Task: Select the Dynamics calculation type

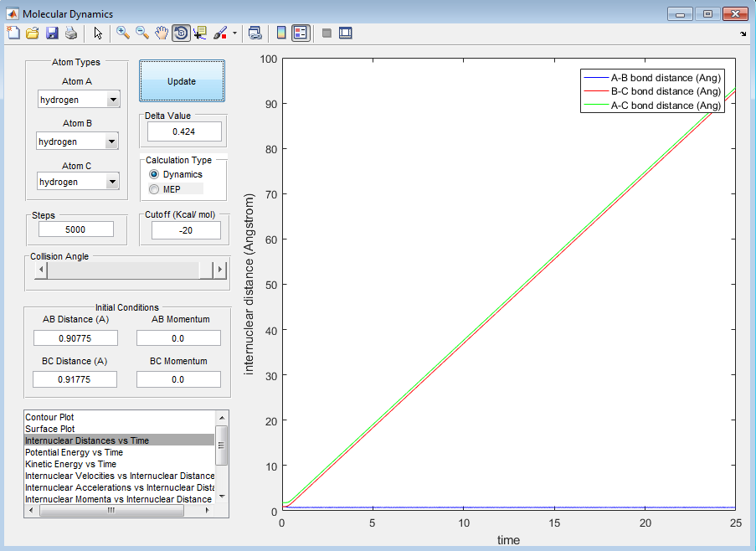Action: (x=154, y=174)
